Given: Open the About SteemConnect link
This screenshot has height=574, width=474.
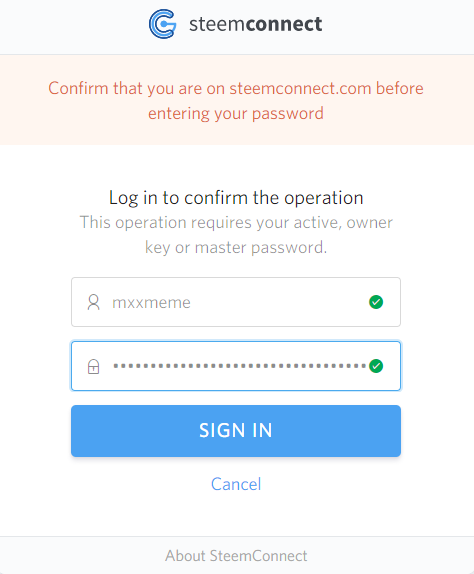Looking at the screenshot, I should tap(236, 556).
